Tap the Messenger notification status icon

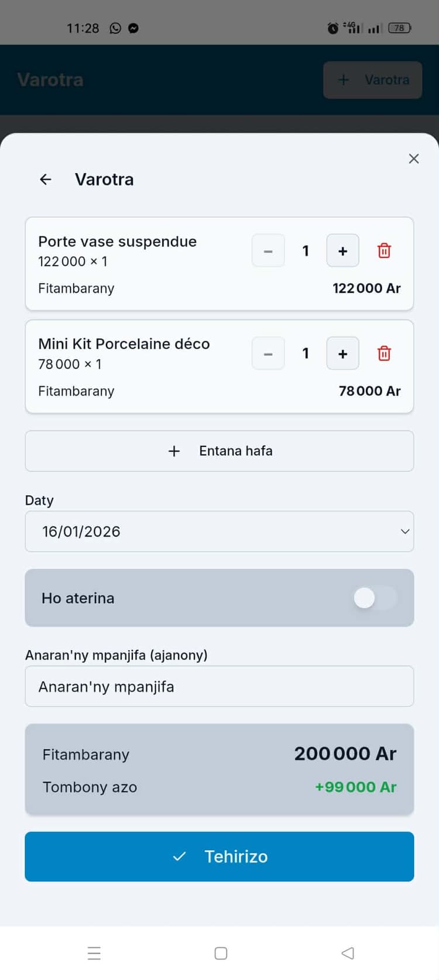(133, 28)
